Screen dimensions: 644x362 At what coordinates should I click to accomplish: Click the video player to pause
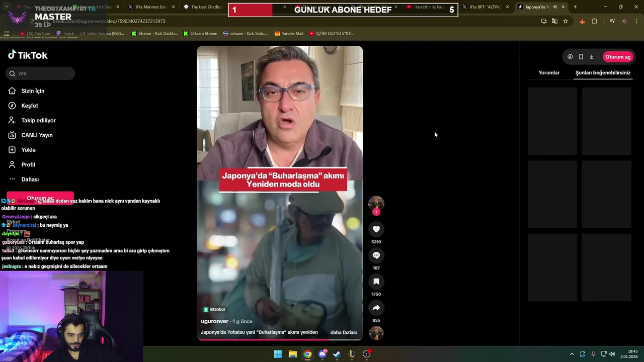[x=280, y=193]
